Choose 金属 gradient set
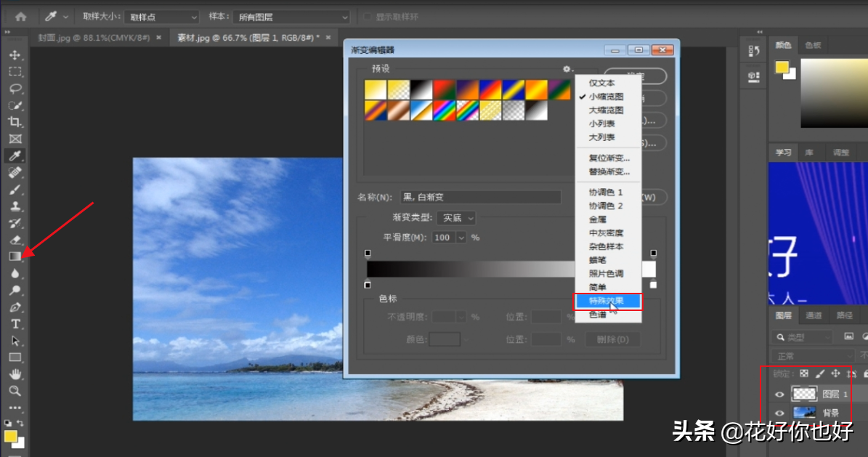The image size is (868, 457). point(608,219)
